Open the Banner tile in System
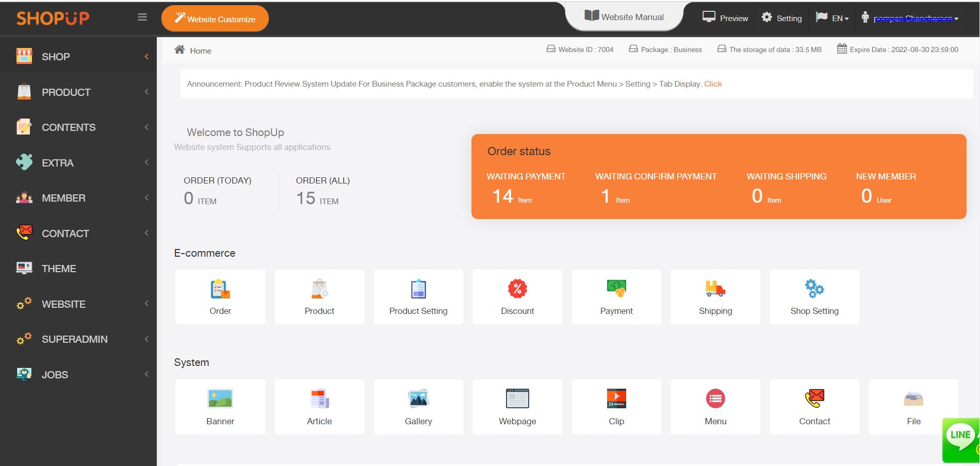 pos(220,407)
